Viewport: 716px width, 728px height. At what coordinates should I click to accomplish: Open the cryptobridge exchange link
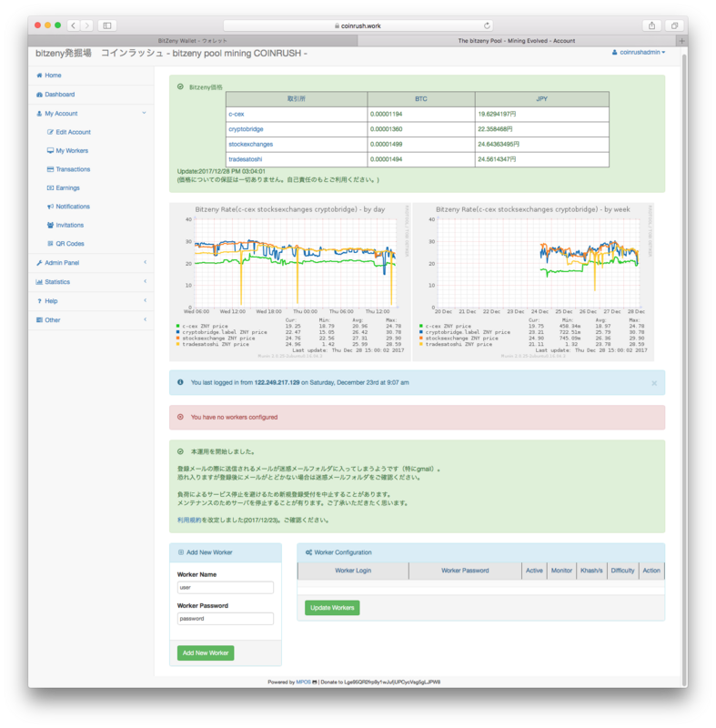[246, 129]
